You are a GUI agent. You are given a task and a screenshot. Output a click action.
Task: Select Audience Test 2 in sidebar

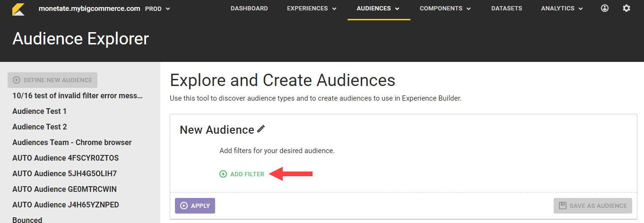pos(40,127)
